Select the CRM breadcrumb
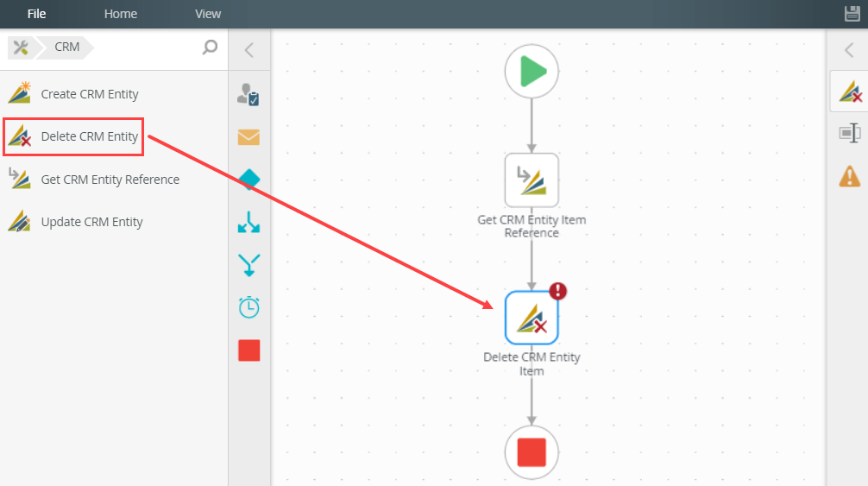The width and height of the screenshot is (868, 486). pos(67,47)
